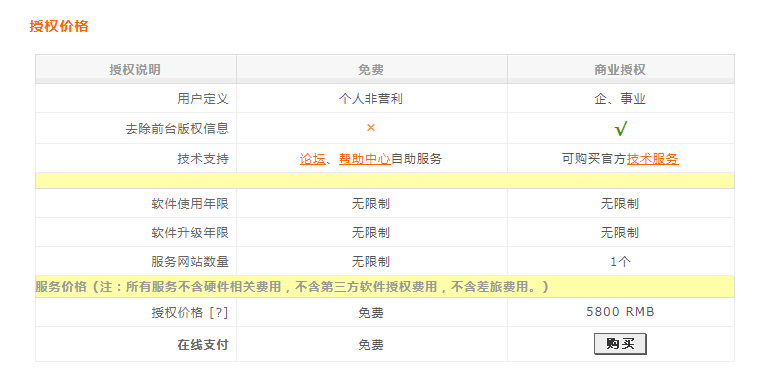Click the 去除前台版权信息 row label
Viewport: 768px width, 376px height.
[x=177, y=129]
